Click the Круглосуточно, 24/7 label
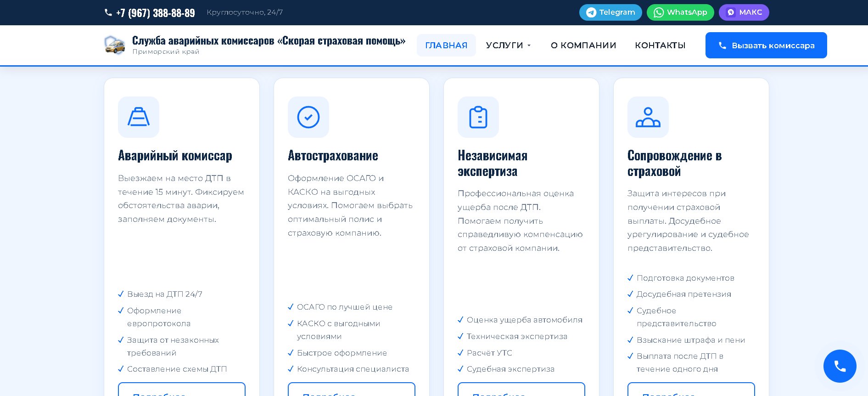Image resolution: width=868 pixels, height=396 pixels. 245,12
